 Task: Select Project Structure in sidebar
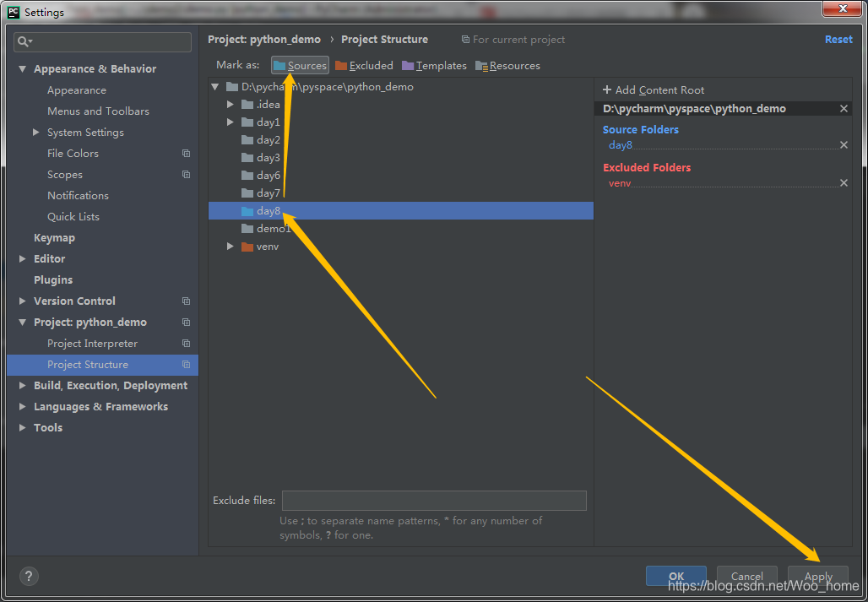102,364
